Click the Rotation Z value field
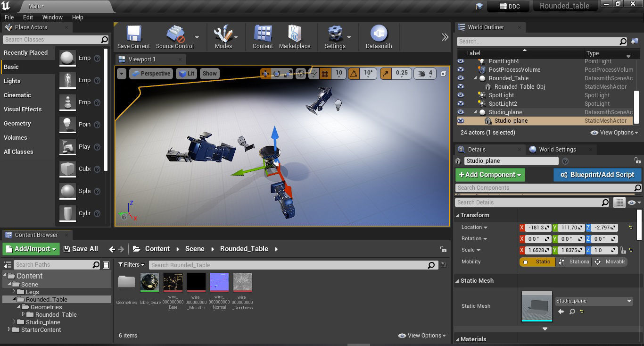 605,239
